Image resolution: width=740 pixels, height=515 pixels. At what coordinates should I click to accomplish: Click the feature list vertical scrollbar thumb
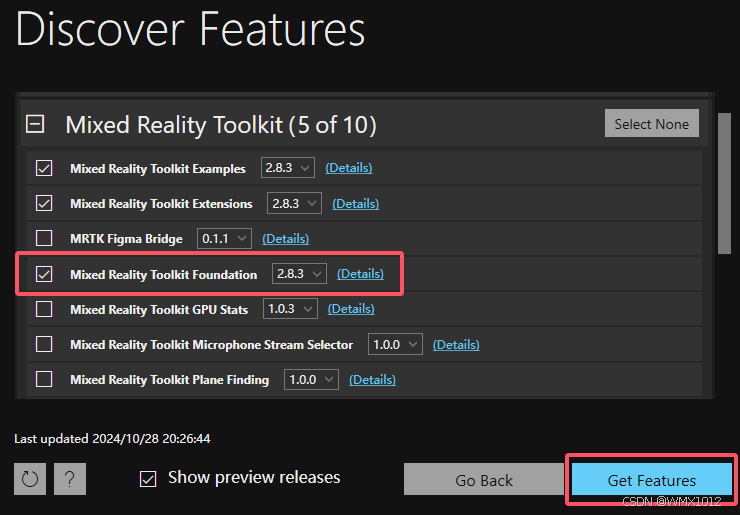coord(724,183)
